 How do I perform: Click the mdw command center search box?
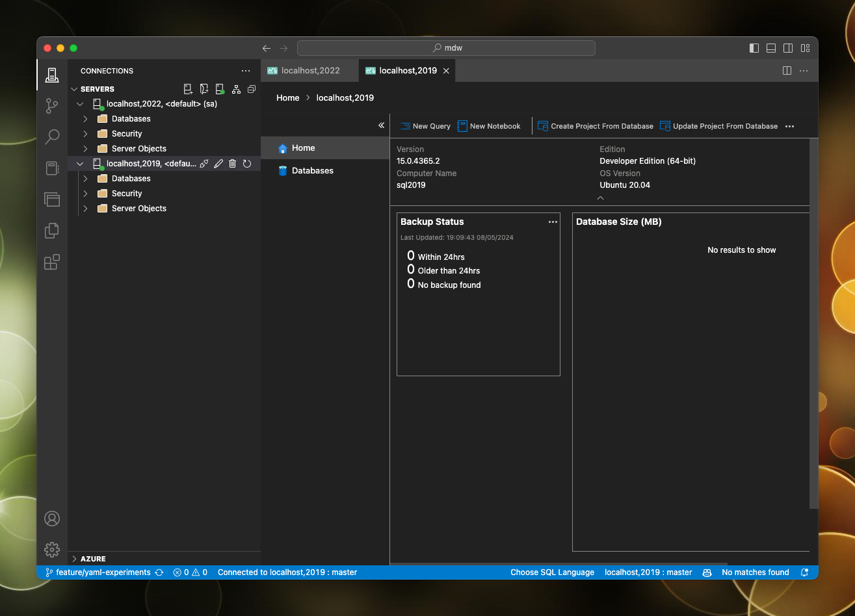[x=446, y=48]
